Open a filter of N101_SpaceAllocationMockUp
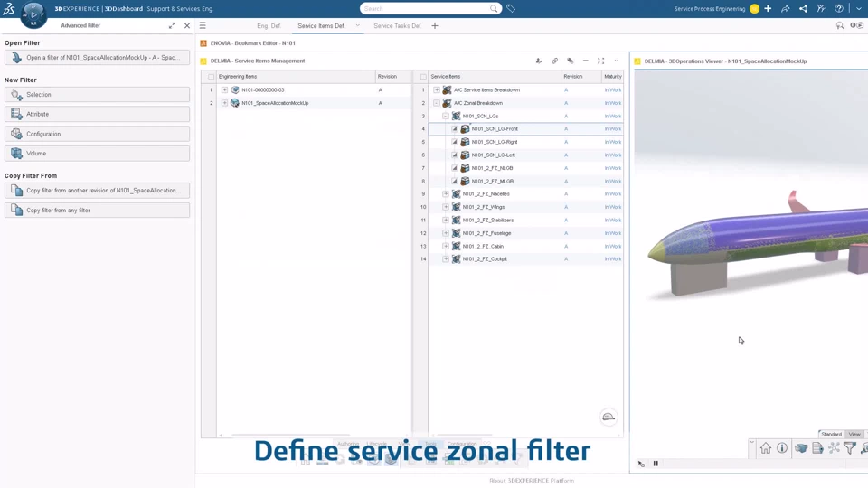Image resolution: width=868 pixels, height=488 pixels. click(98, 58)
